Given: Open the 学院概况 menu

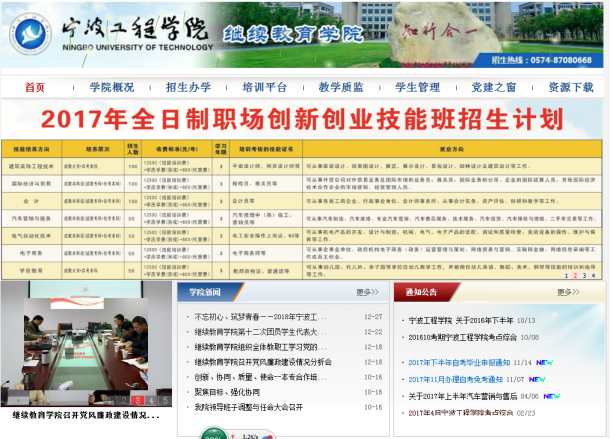Looking at the screenshot, I should tap(111, 87).
